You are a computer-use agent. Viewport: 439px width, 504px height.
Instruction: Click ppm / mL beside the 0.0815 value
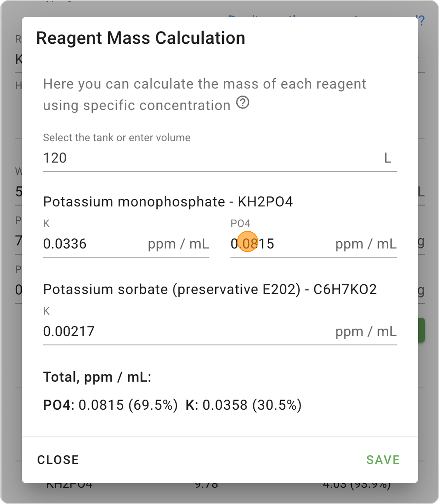click(x=366, y=244)
